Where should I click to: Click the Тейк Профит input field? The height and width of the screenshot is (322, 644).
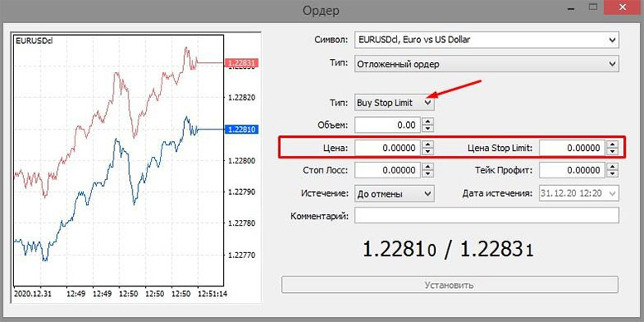[x=572, y=170]
